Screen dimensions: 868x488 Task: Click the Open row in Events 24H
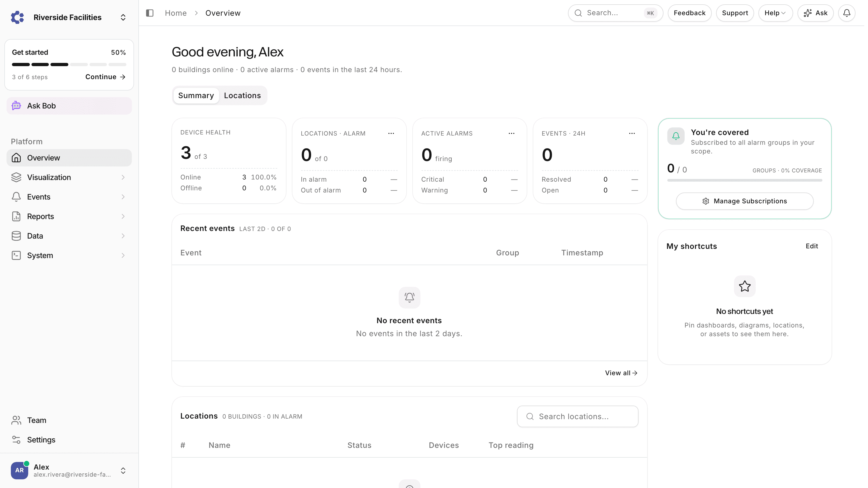pos(590,190)
